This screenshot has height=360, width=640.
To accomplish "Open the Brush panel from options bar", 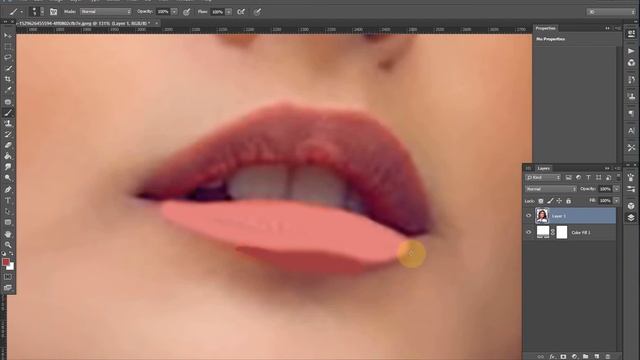I will 53,12.
